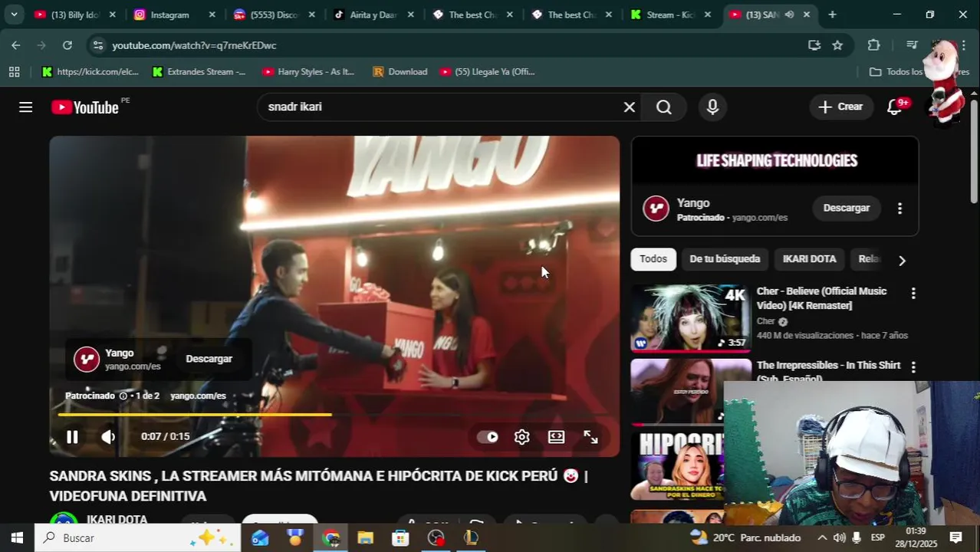The image size is (980, 552).
Task: Run the search with the magnifier button
Action: coord(664,107)
